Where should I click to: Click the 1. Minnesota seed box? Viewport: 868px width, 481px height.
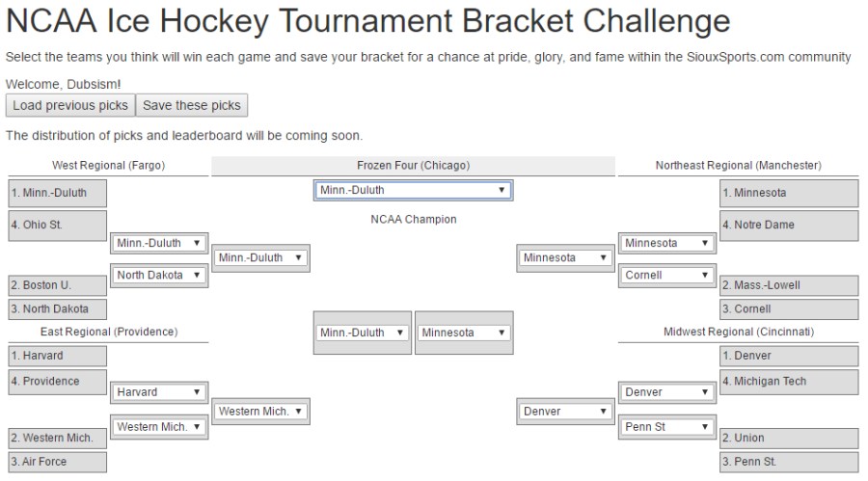[789, 193]
